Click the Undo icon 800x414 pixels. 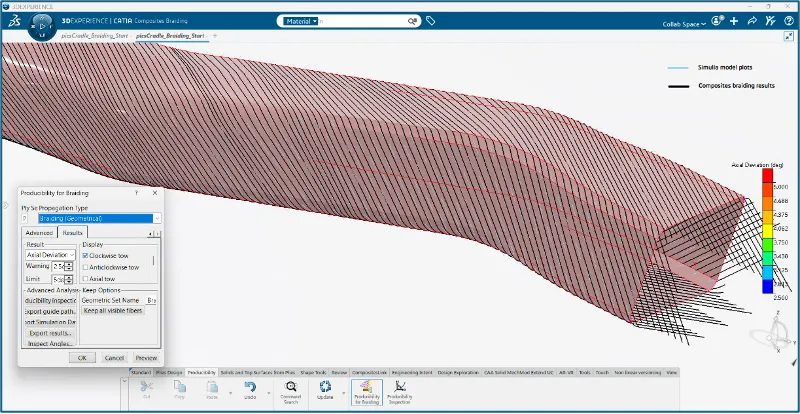pos(251,389)
